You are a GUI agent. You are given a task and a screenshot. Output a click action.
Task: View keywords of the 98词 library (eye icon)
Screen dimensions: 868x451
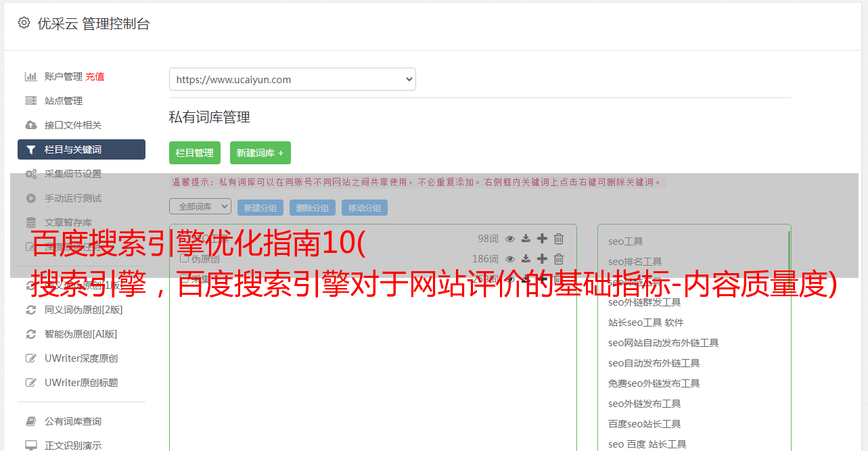[x=510, y=239]
